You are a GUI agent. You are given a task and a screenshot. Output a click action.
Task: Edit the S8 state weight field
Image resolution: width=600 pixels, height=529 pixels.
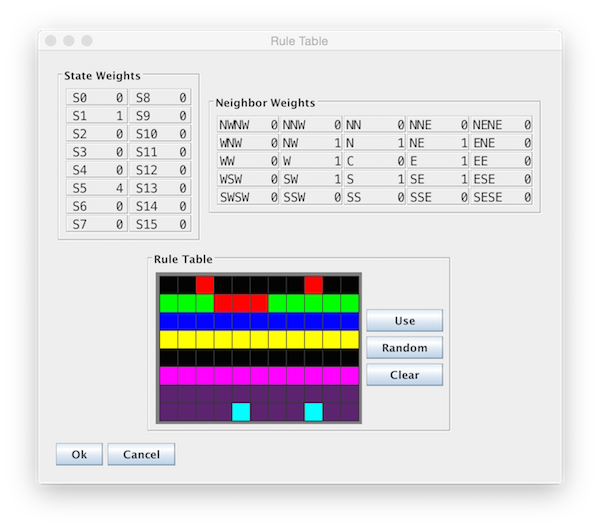coord(160,97)
